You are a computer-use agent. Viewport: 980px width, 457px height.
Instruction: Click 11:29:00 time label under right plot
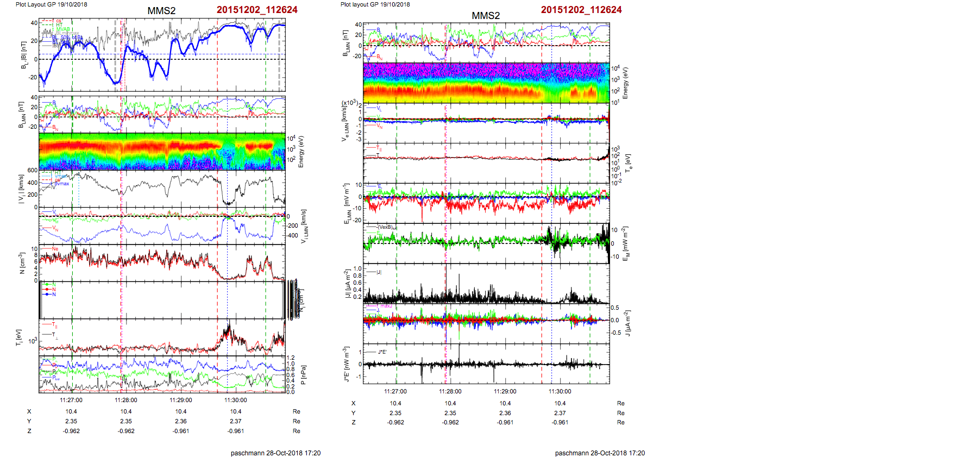pyautogui.click(x=505, y=391)
